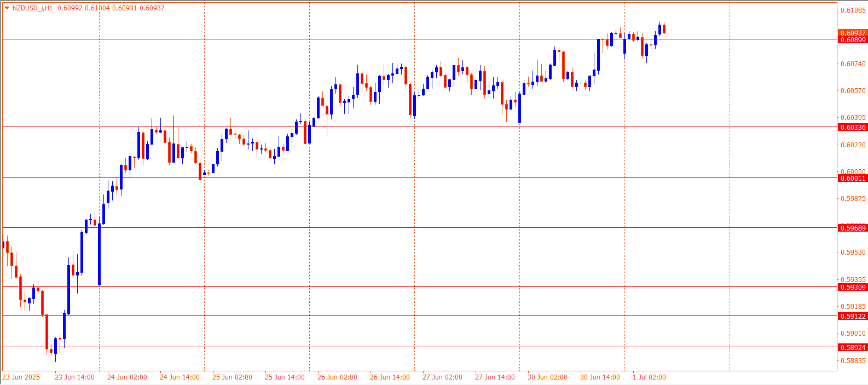Click the 30 Jun 02:00 time label
Image resolution: width=868 pixels, height=385 pixels.
547,377
